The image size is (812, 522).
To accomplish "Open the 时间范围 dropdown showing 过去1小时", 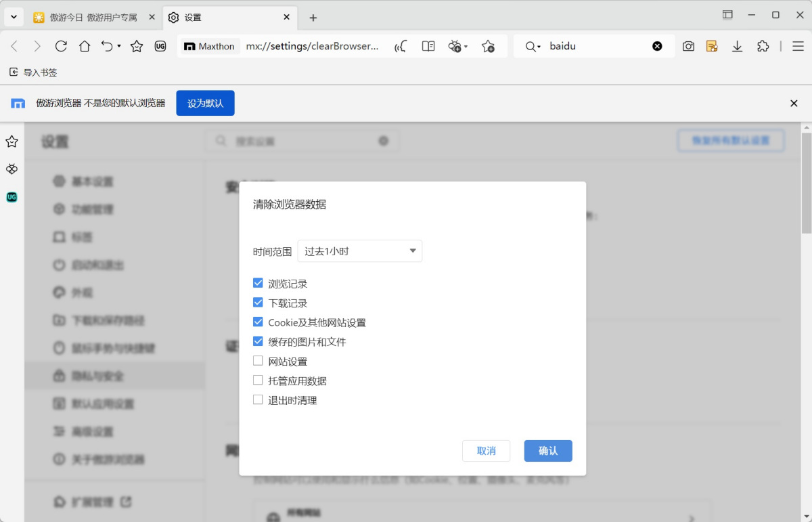I will 359,251.
